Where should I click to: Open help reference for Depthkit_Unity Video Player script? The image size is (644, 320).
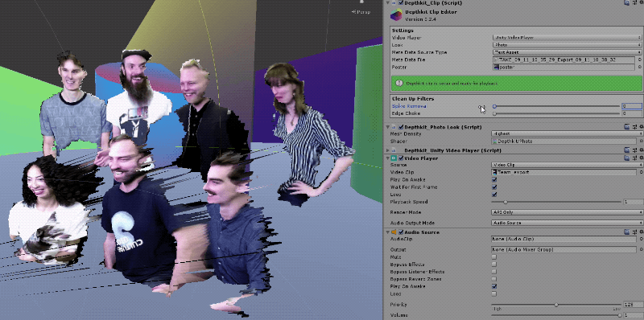point(626,150)
